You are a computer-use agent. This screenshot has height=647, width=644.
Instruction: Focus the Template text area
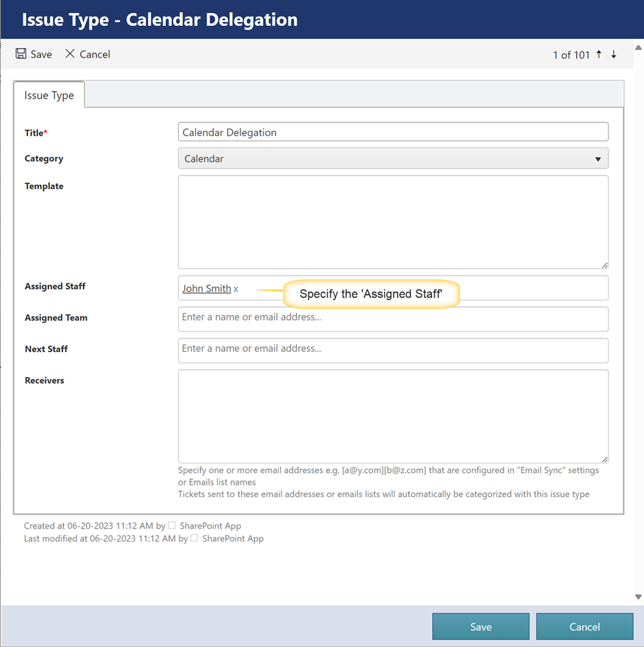393,222
